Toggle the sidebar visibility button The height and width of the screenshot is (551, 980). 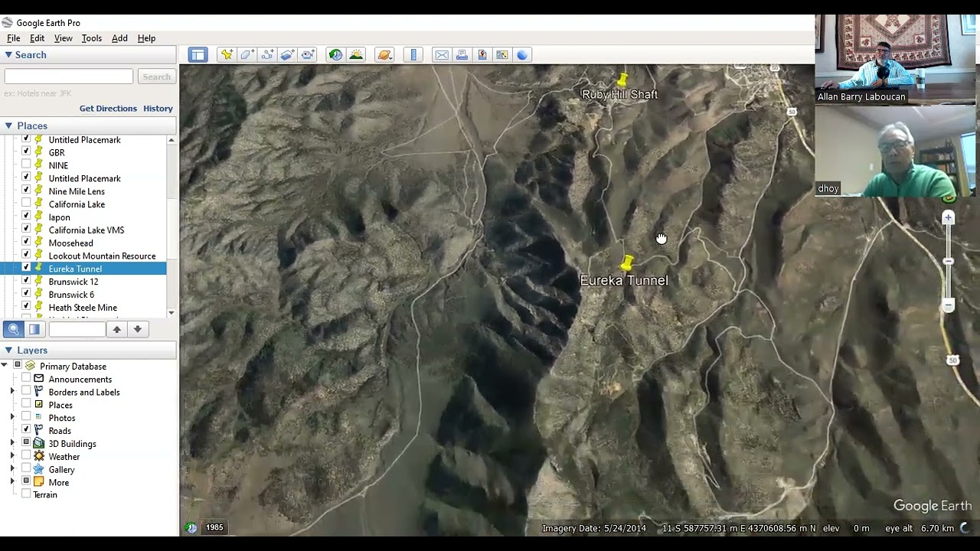pyautogui.click(x=198, y=54)
